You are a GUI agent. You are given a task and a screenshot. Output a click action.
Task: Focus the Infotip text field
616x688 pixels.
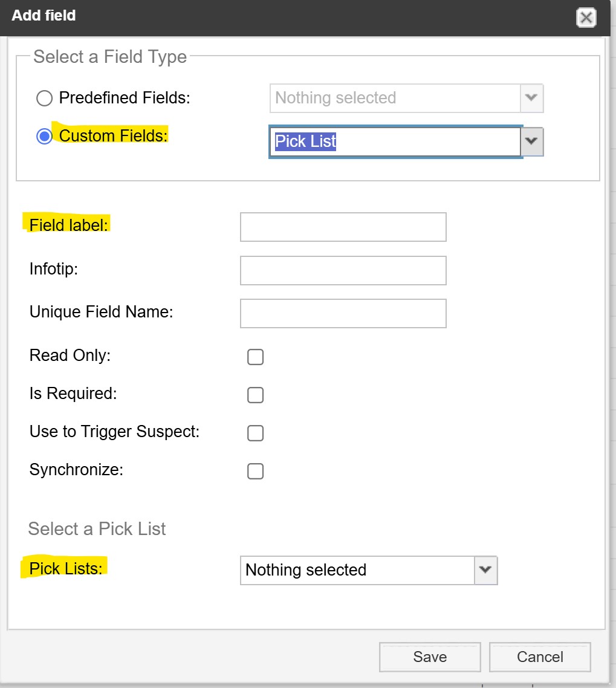tap(343, 270)
